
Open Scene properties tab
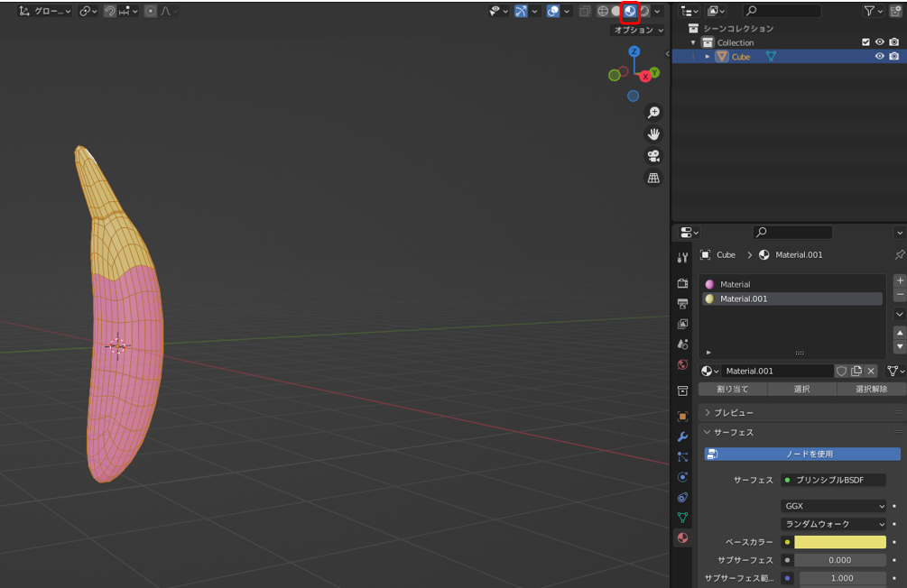tap(682, 344)
